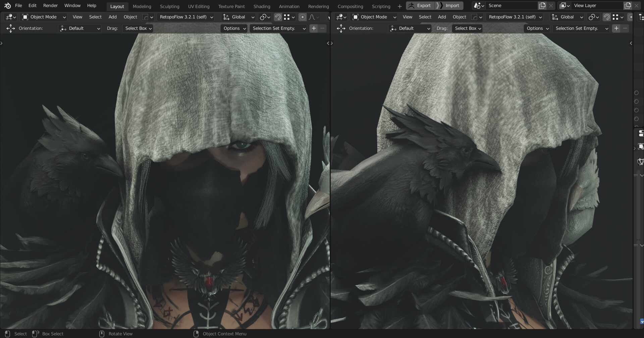
Task: Switch to the Rendering workspace tab
Action: point(318,6)
